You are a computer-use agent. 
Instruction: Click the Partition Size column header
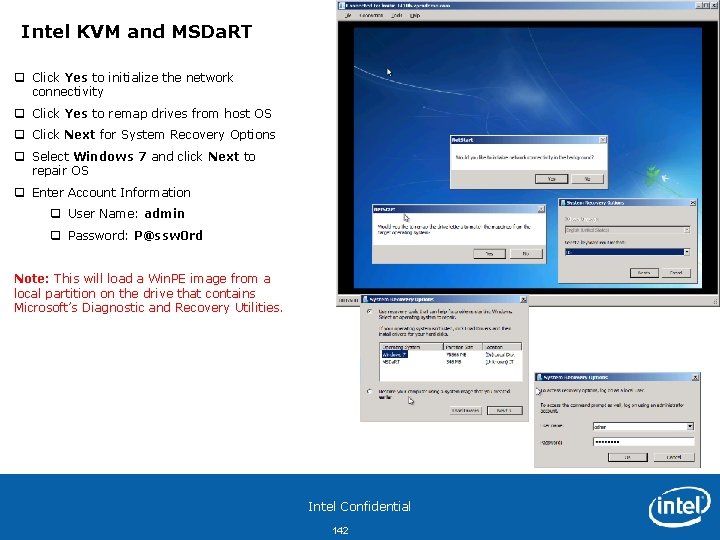point(463,347)
